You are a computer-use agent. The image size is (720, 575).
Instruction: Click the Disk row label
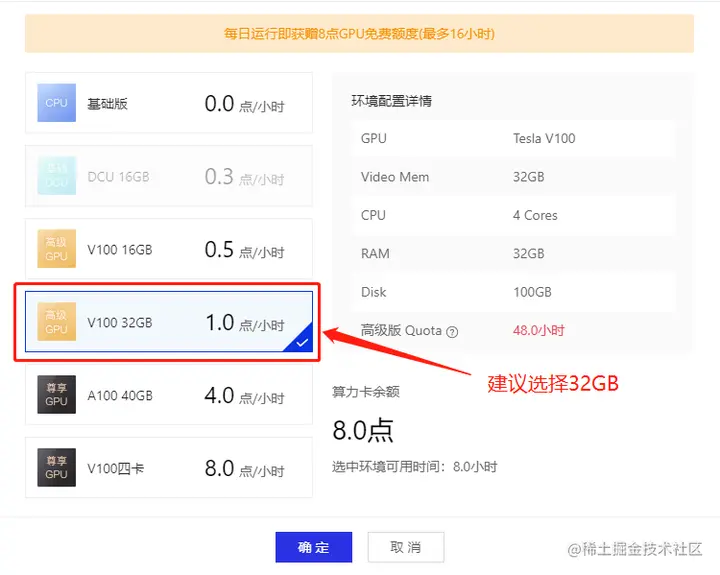point(374,292)
